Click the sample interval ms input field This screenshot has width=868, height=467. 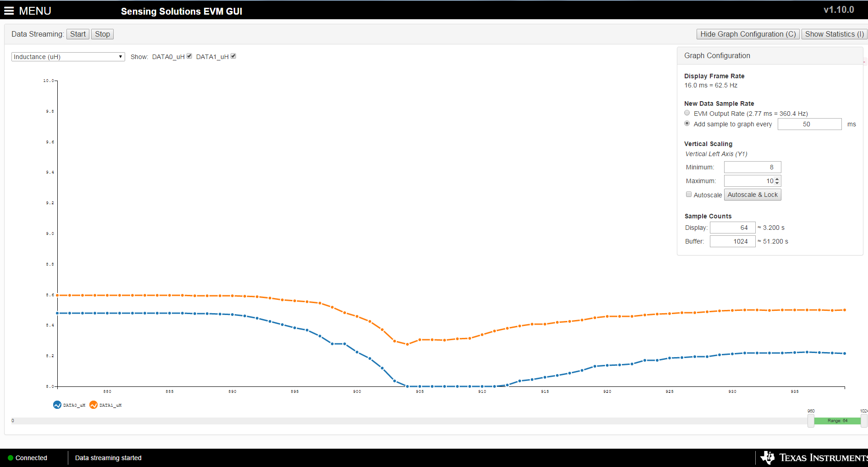(x=809, y=124)
